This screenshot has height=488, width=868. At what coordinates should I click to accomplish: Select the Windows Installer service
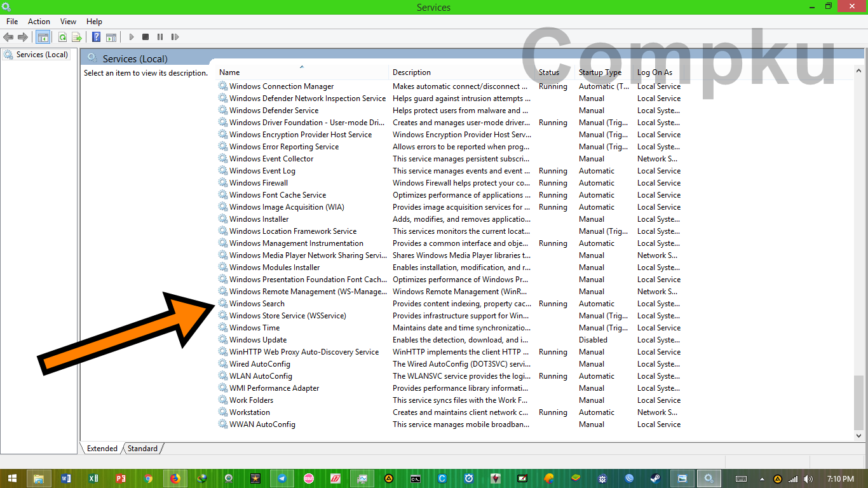point(259,219)
